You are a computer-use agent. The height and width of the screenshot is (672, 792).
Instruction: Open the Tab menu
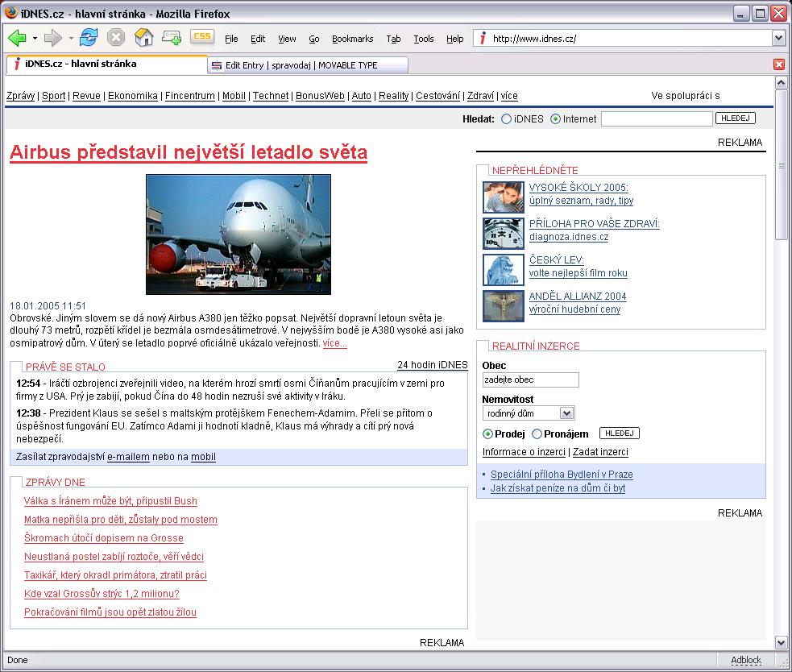[393, 39]
